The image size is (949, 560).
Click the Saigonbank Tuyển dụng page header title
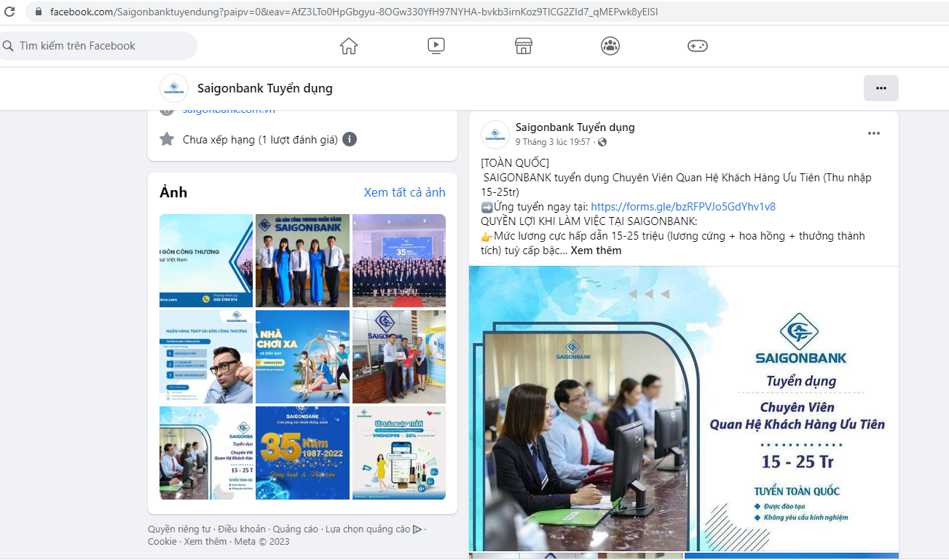point(265,88)
